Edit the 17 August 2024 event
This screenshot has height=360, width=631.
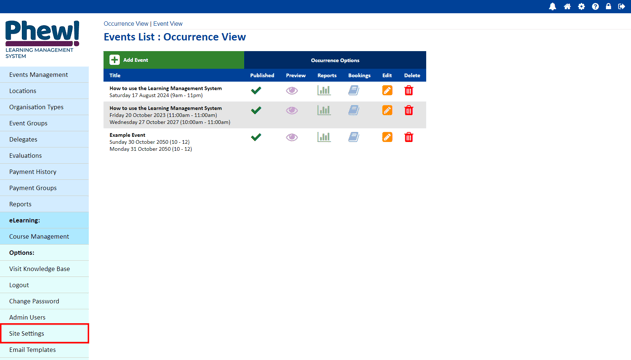387,91
